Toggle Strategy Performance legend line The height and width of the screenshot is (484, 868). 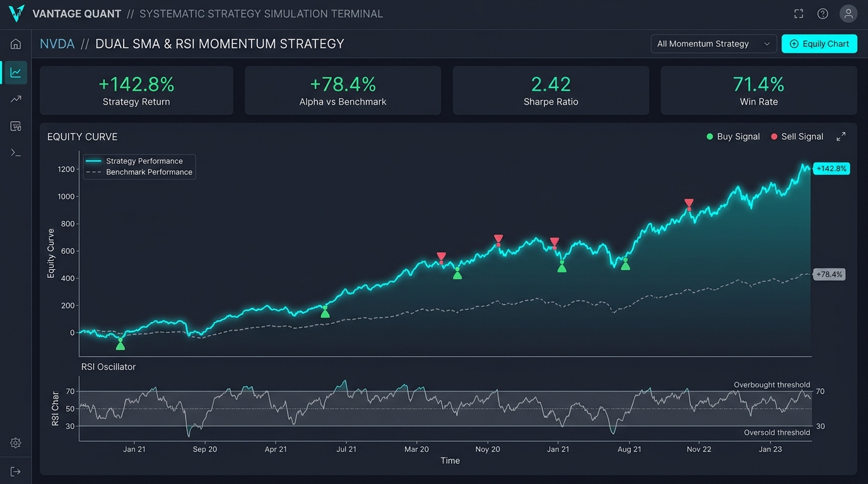point(134,161)
